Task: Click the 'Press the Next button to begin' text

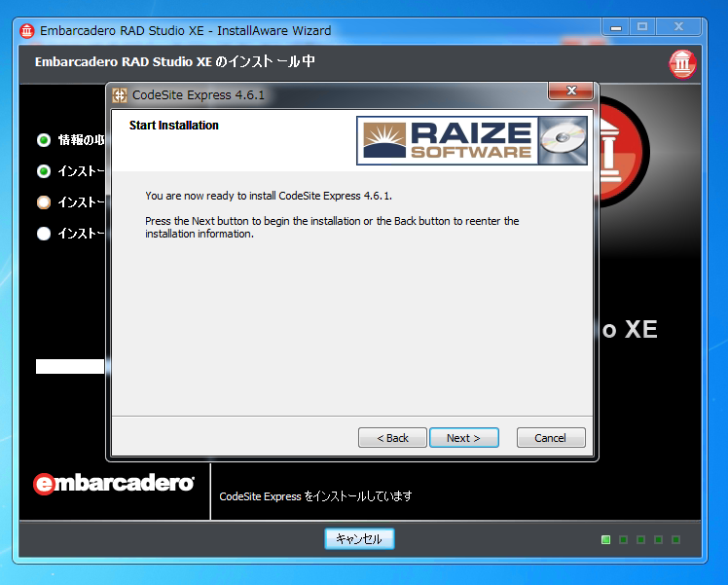Action: coord(332,228)
